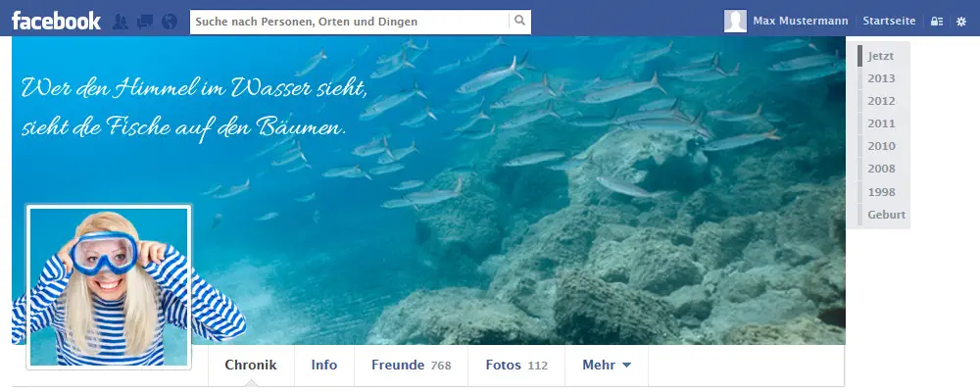This screenshot has width=980, height=392.
Task: Switch to the Info tab
Action: [x=324, y=366]
